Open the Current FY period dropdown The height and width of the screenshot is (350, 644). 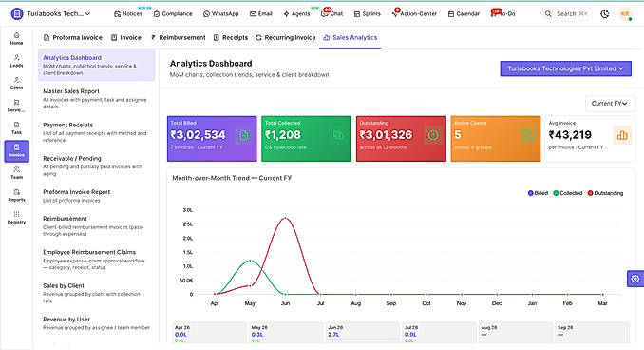[610, 104]
